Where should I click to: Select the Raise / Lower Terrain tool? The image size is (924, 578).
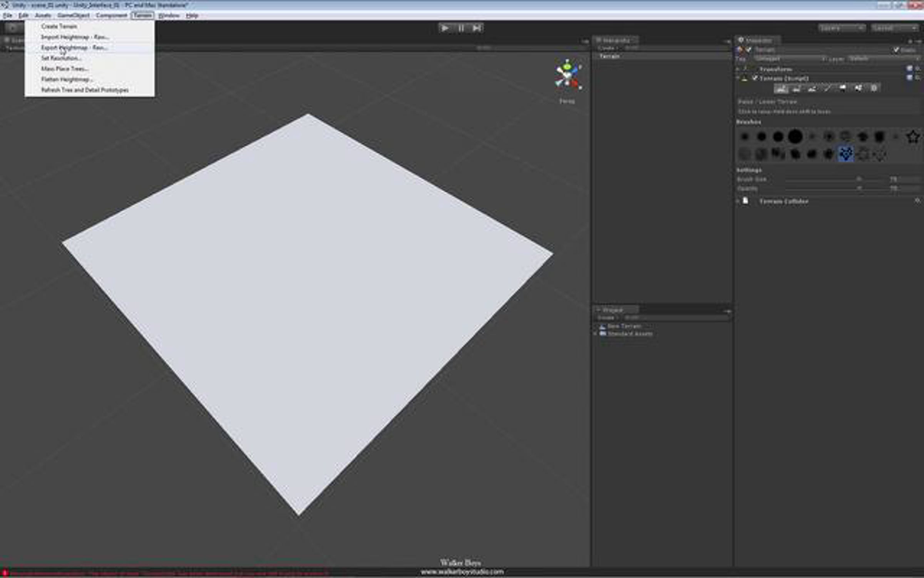coord(781,89)
